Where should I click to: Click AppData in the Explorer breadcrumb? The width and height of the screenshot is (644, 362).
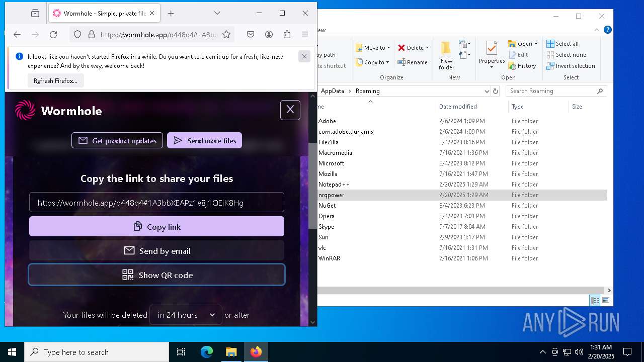332,91
